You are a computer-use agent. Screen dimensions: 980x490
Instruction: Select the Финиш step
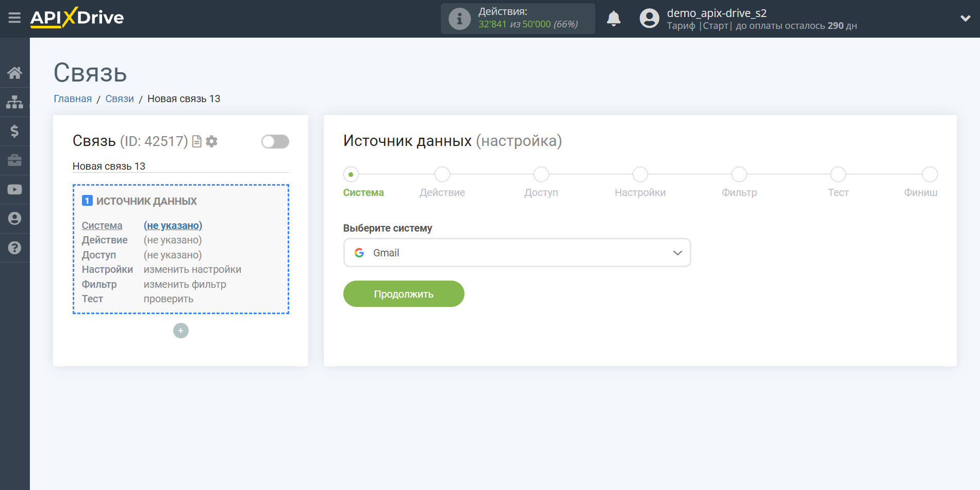tap(930, 174)
